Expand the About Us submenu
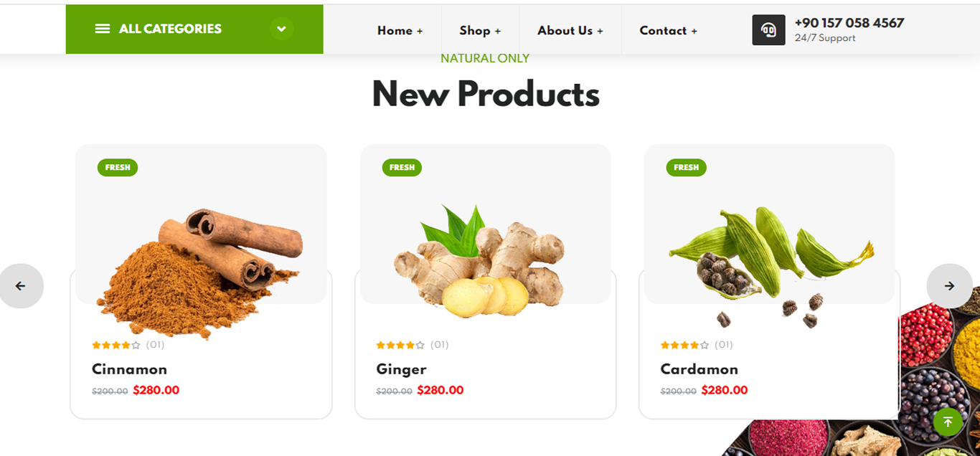980x456 pixels. click(570, 31)
